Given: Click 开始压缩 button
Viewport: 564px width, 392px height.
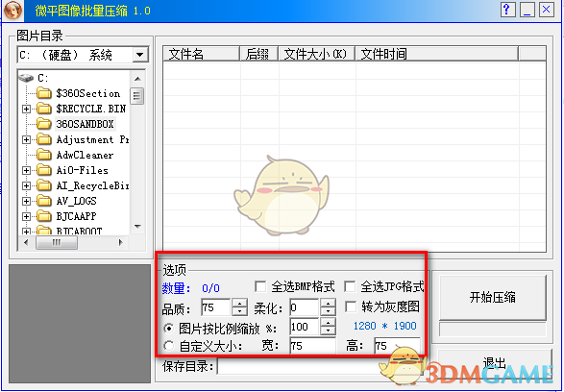Looking at the screenshot, I should pos(493,298).
